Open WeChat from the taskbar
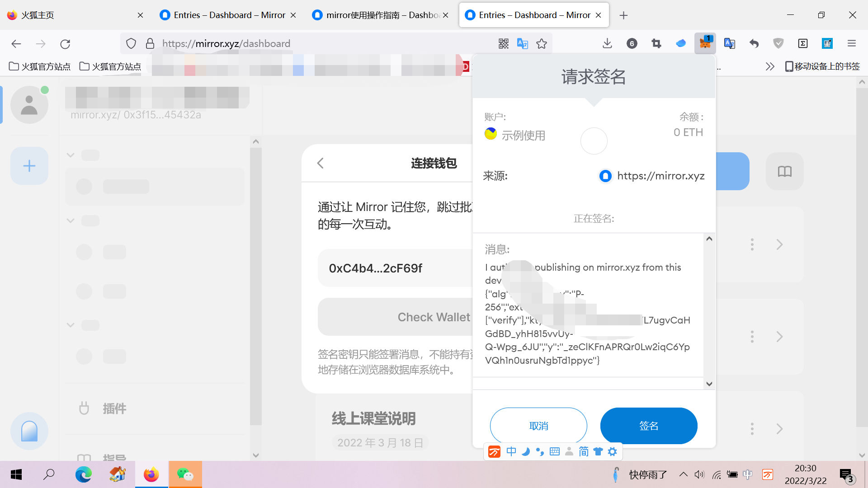Viewport: 868px width, 488px height. click(185, 474)
